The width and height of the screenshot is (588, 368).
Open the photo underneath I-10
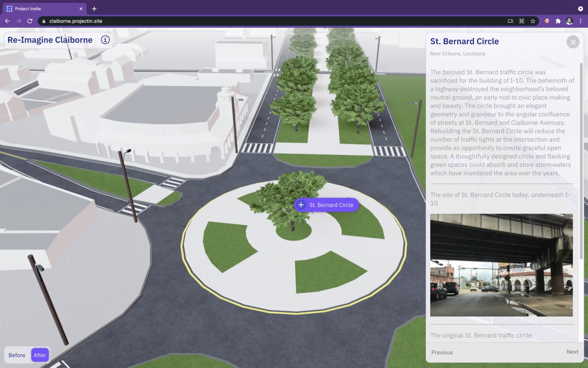pyautogui.click(x=501, y=265)
